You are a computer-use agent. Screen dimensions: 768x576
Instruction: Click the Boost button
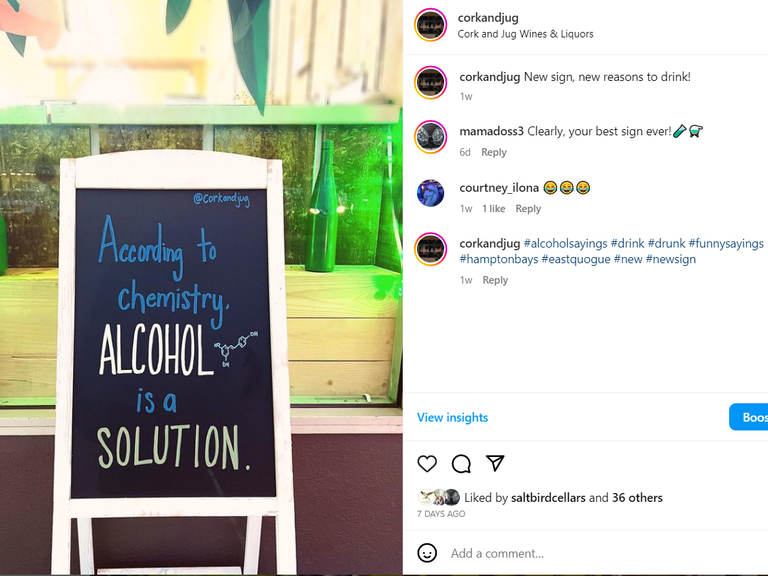[x=749, y=417]
